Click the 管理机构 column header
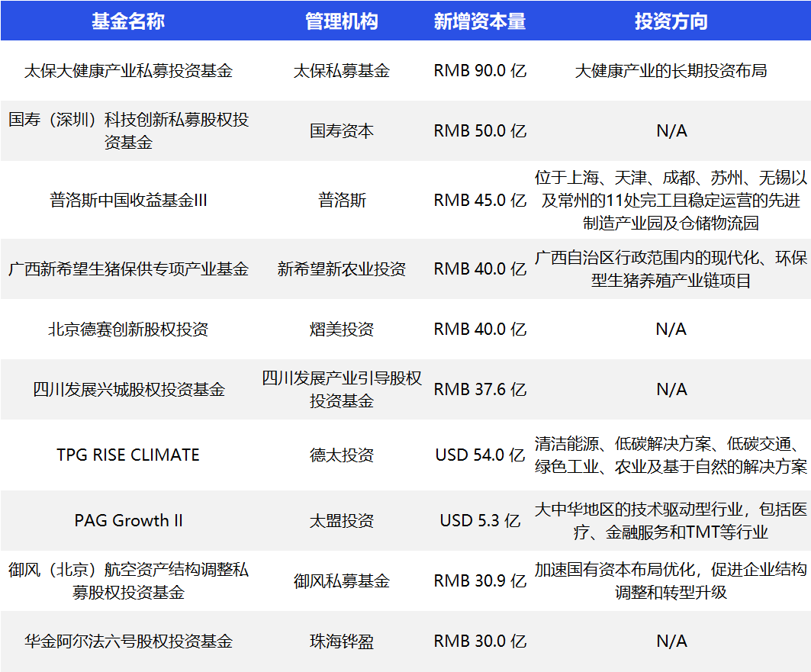Viewport: 811px width, 672px height. 341,21
